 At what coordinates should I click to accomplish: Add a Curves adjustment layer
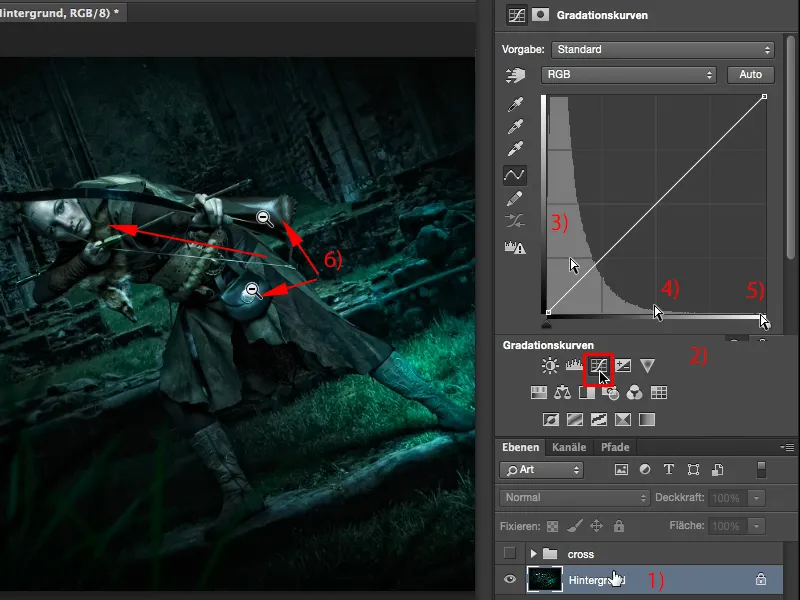598,365
